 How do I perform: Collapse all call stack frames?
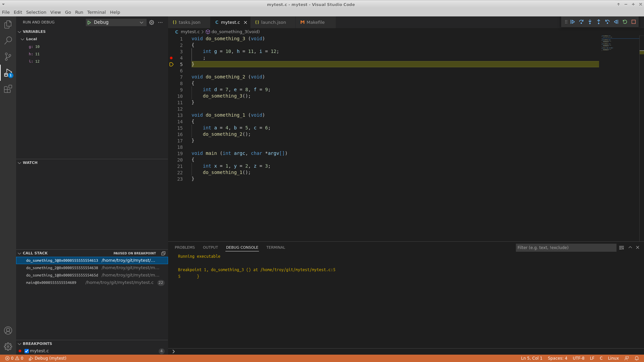[x=163, y=253]
